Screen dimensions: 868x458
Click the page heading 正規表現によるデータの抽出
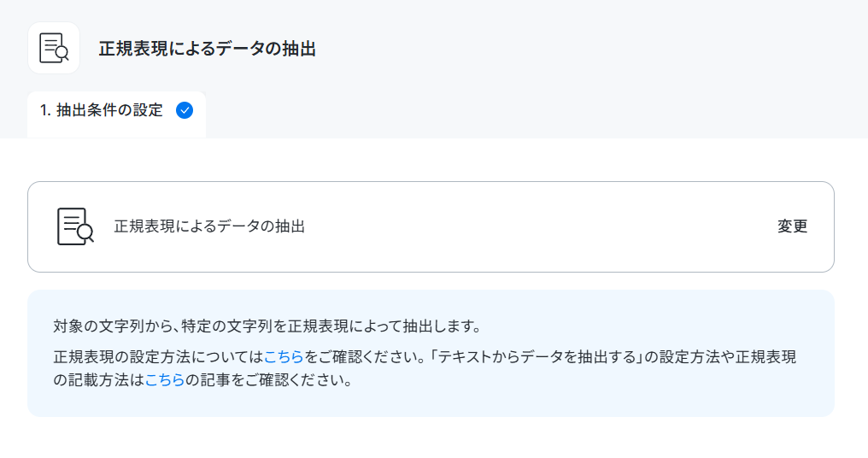[x=207, y=49]
